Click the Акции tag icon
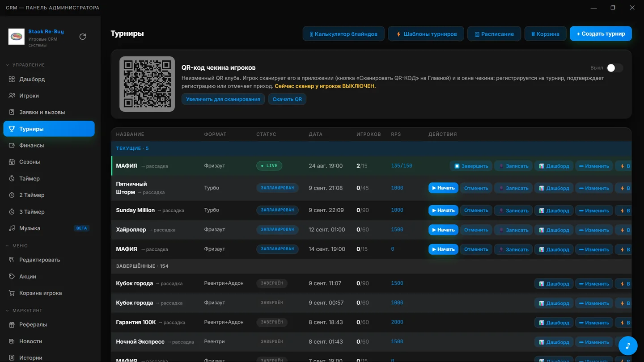This screenshot has width=644, height=362. tap(12, 276)
